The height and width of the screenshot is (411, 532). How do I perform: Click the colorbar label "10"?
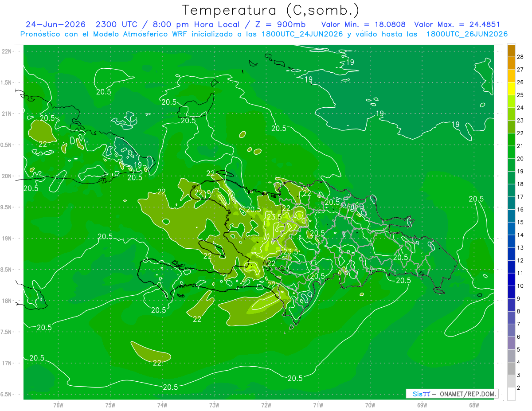(520, 286)
